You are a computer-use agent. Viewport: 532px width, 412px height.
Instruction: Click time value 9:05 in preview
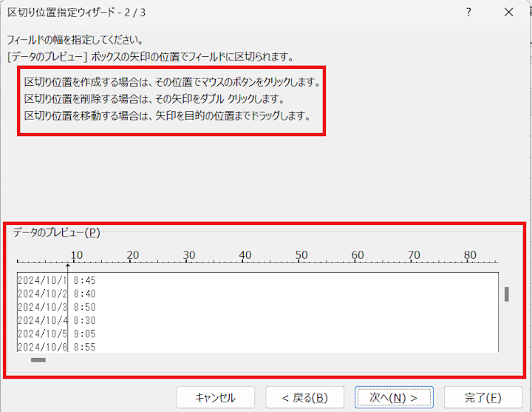tap(85, 334)
